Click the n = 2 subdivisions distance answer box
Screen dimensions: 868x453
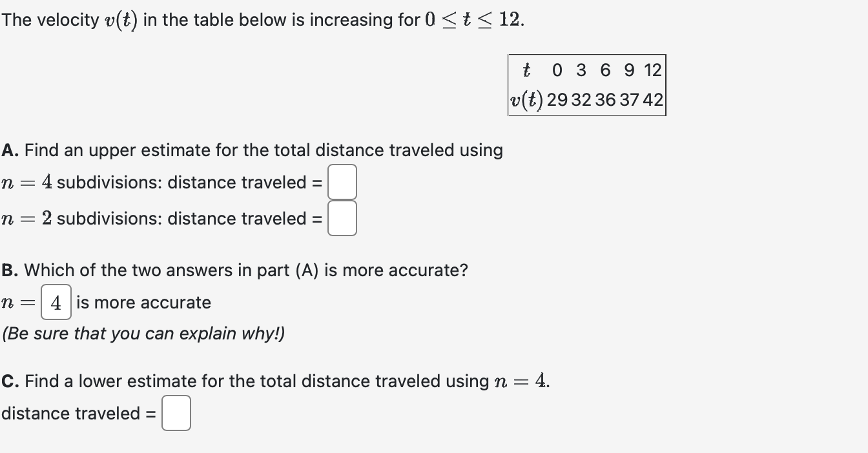pos(342,219)
